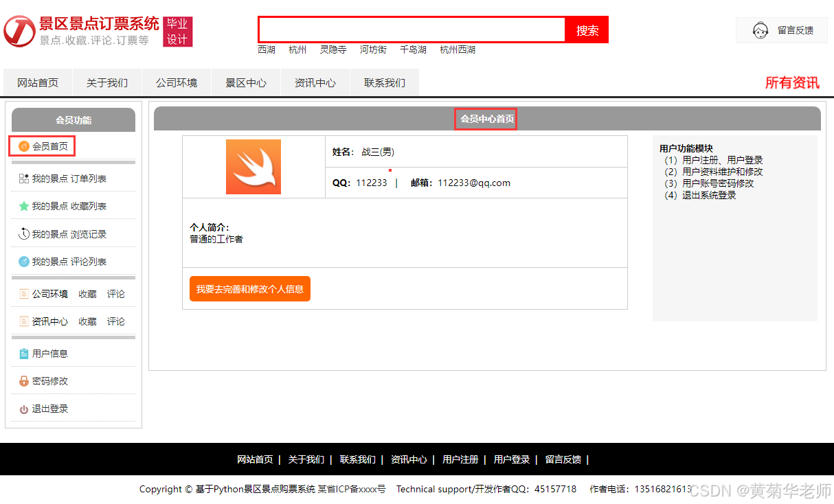
Task: Open 资讯中心 navigation tab
Action: point(315,82)
